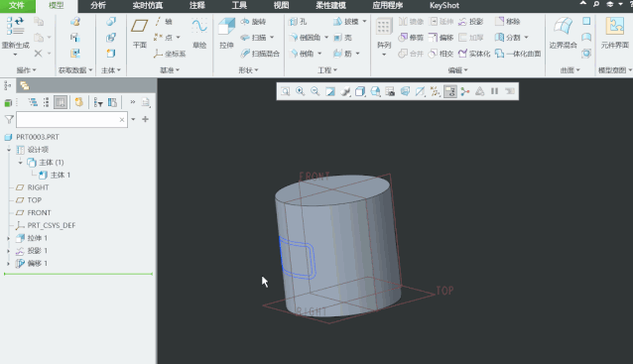Open the 草绘 (Sketch) tool
Image resolution: width=633 pixels, height=364 pixels.
pos(199,33)
